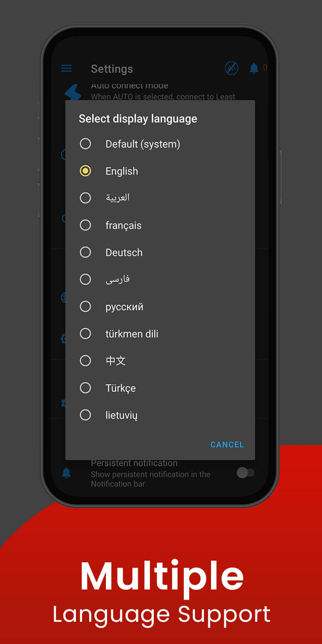Choose the فارسی language option
The height and width of the screenshot is (644, 322).
(x=85, y=279)
